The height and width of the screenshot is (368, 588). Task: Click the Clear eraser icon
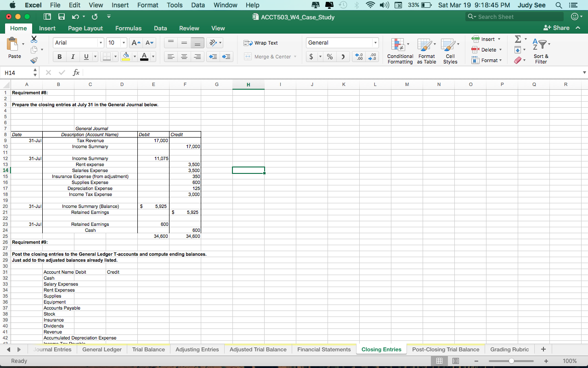coord(518,60)
